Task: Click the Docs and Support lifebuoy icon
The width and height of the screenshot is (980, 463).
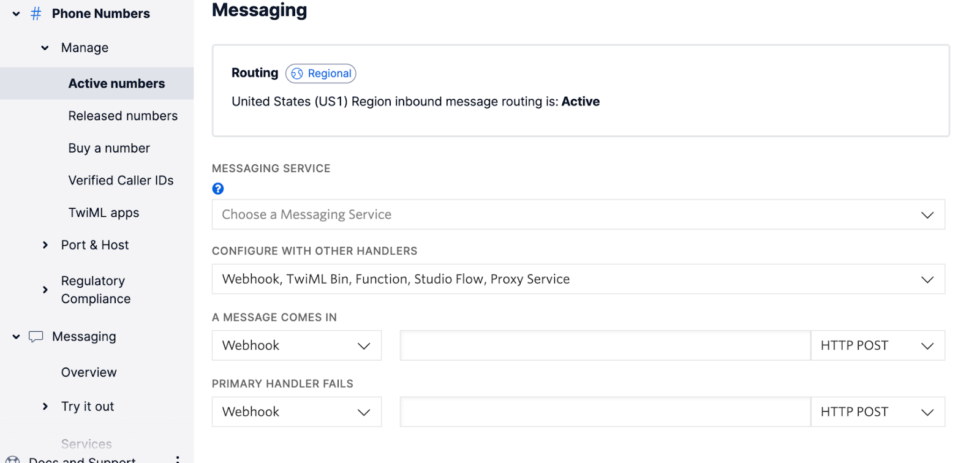Action: coord(12,459)
